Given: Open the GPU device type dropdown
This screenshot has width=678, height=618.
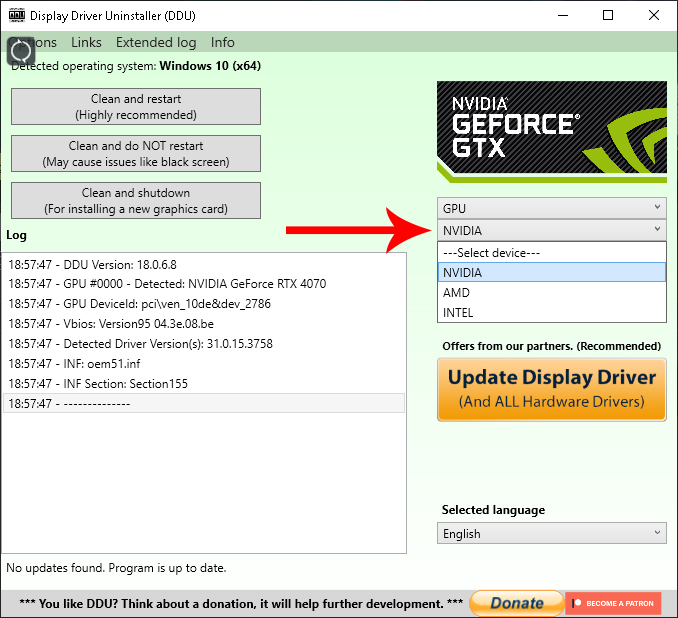Looking at the screenshot, I should [552, 208].
